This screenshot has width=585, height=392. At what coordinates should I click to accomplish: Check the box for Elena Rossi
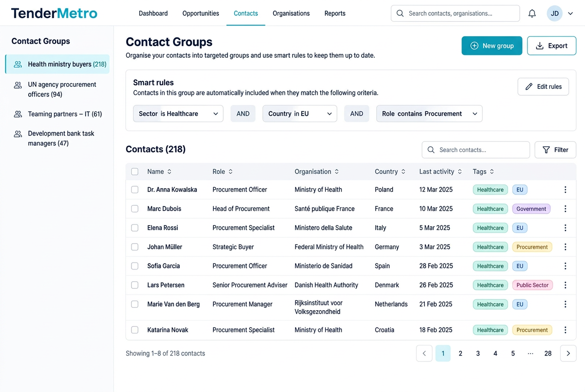click(x=135, y=228)
